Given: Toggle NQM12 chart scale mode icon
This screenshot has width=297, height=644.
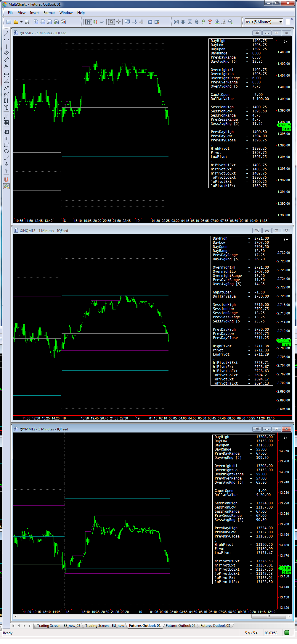Looking at the screenshot, I should click(285, 239).
